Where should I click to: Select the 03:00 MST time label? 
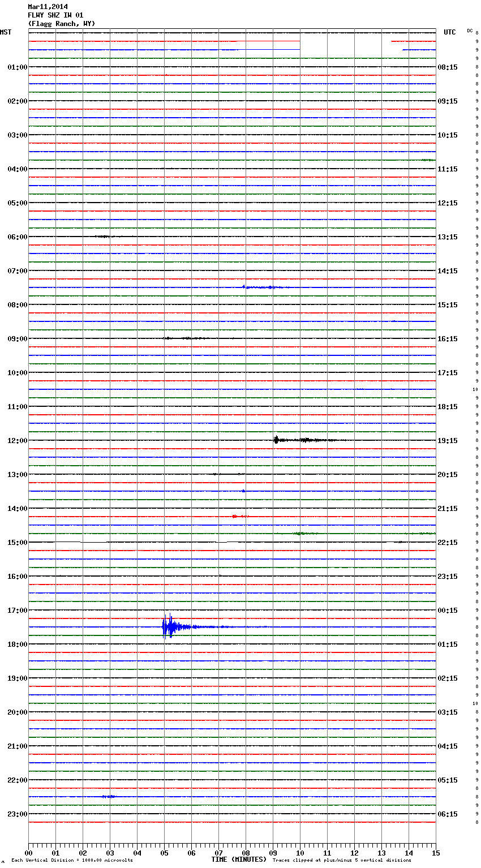[x=18, y=135]
